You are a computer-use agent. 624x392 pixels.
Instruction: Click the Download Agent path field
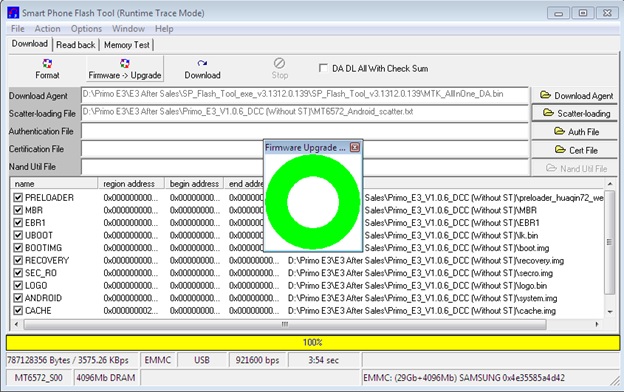pos(304,96)
